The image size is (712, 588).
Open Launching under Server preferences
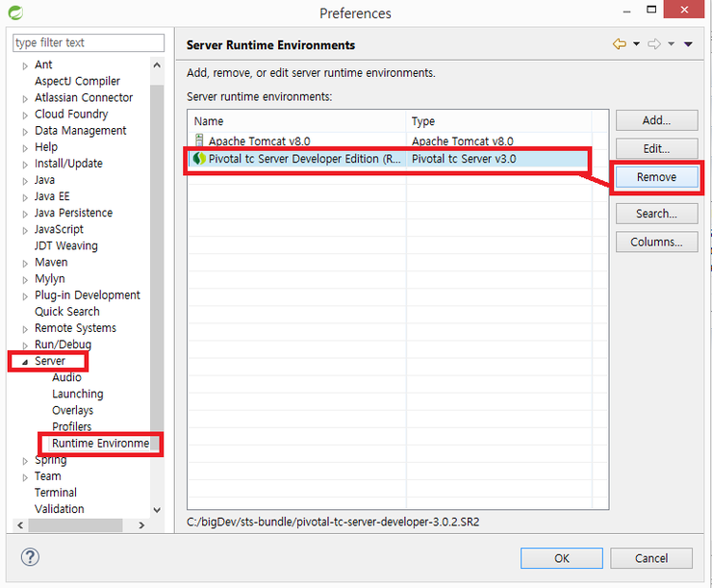click(77, 394)
